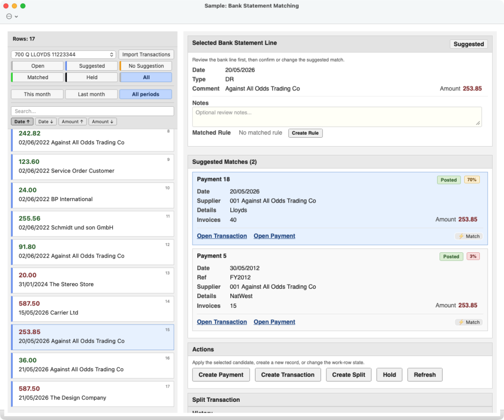The width and height of the screenshot is (504, 420).
Task: Filter by Suggested status
Action: pos(92,66)
